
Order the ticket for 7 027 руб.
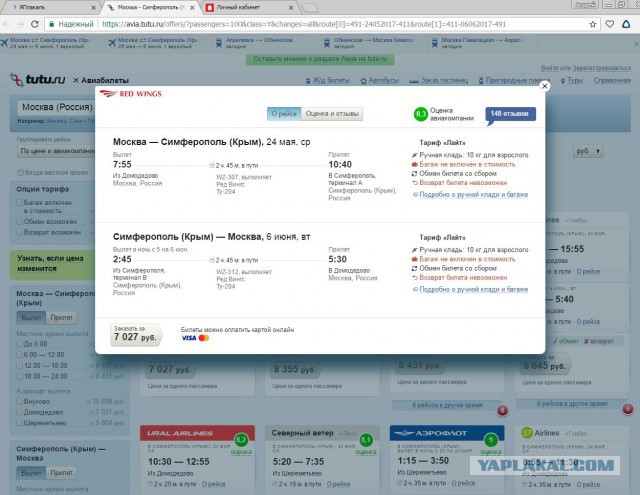(136, 335)
